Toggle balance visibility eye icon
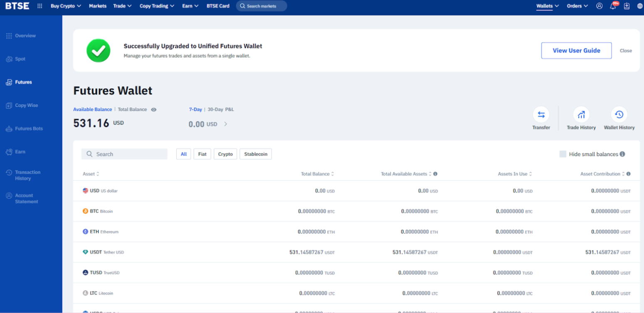Screen dimensions: 644x313 coord(154,109)
